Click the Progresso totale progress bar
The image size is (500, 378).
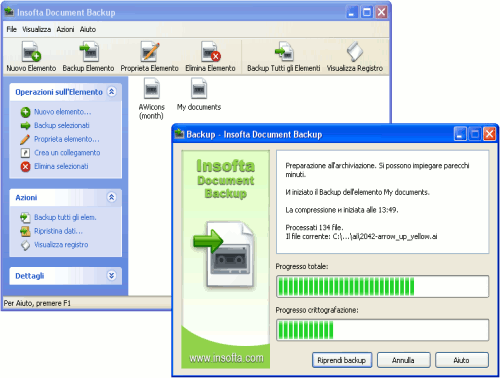tap(383, 286)
